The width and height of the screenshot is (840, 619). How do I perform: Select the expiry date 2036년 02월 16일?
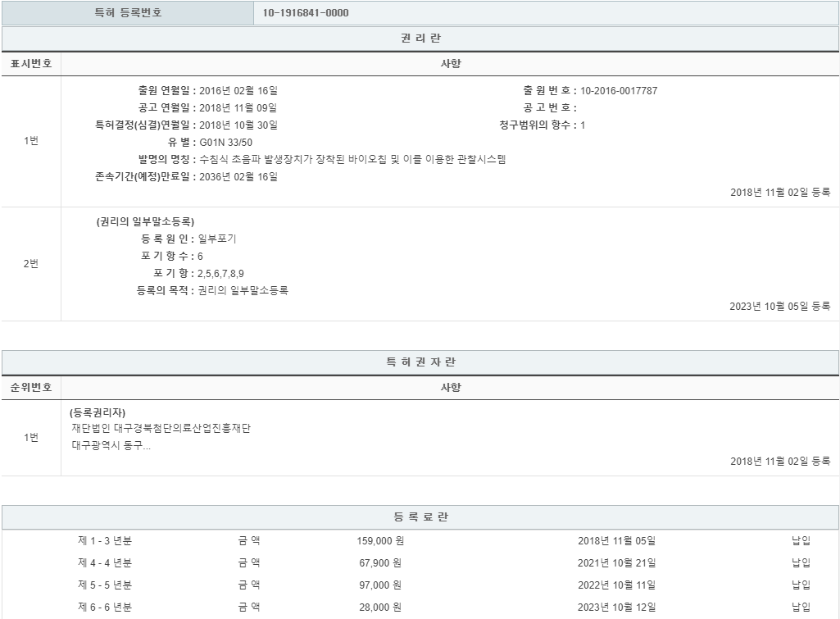(238, 177)
